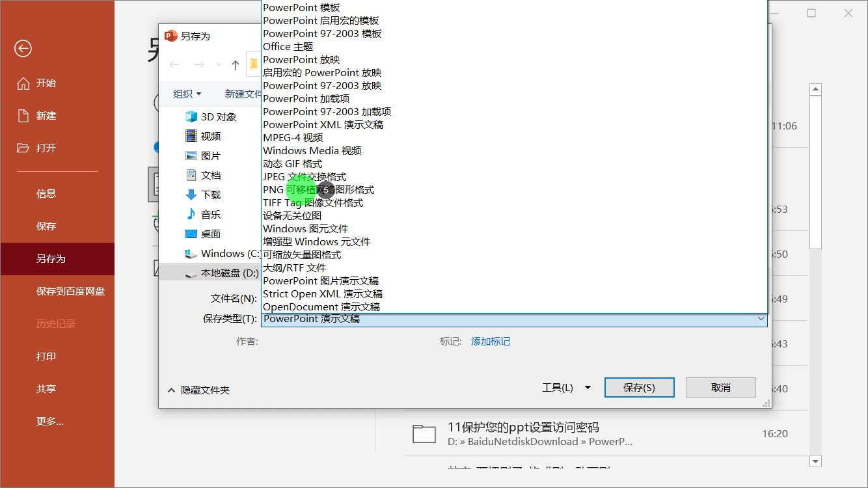The image size is (868, 488).
Task: Choose PowerPoint XML 演示文稿 type
Action: click(x=514, y=125)
